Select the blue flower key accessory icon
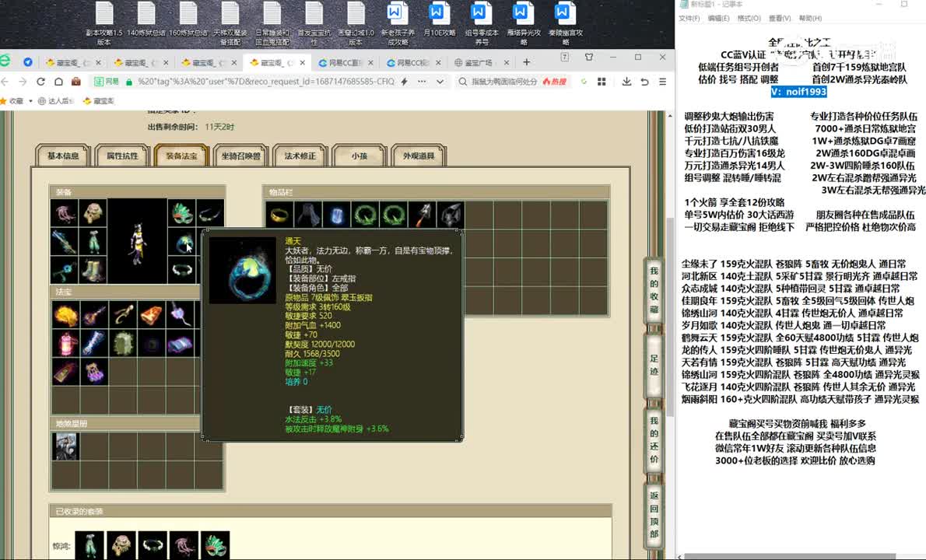The image size is (926, 560). point(65,270)
